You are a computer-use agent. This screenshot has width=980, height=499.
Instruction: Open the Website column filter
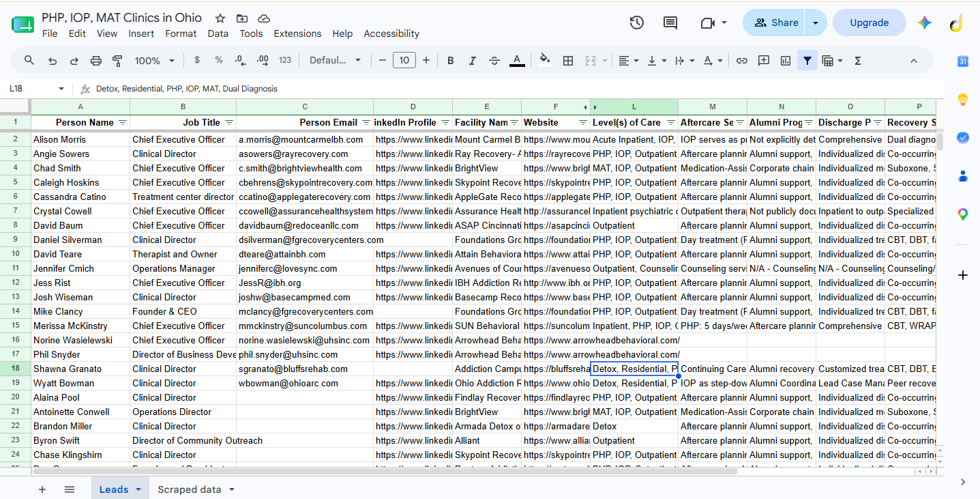pos(583,122)
